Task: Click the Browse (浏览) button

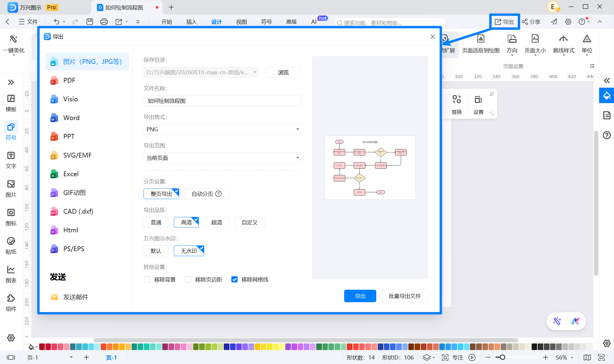Action: [x=283, y=72]
